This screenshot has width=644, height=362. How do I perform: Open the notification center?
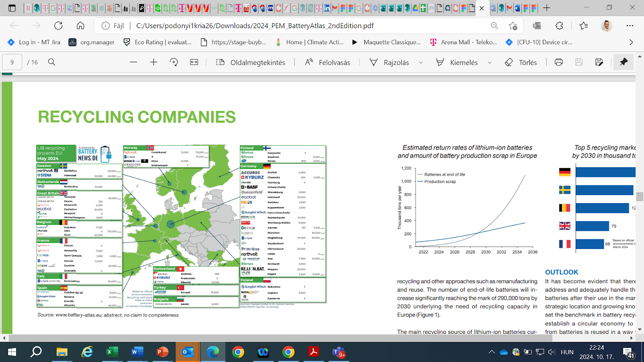click(629, 353)
